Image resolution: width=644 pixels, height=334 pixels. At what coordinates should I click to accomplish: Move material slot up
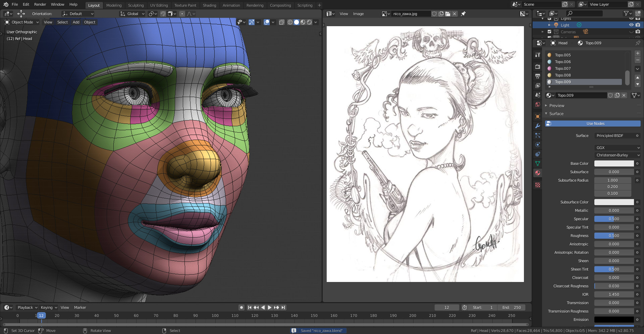[638, 78]
